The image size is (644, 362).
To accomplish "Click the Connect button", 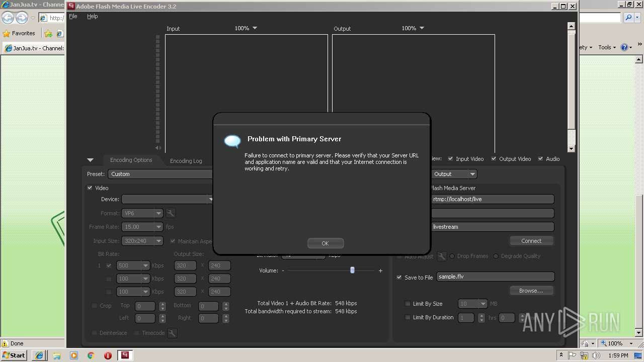I will [x=531, y=241].
